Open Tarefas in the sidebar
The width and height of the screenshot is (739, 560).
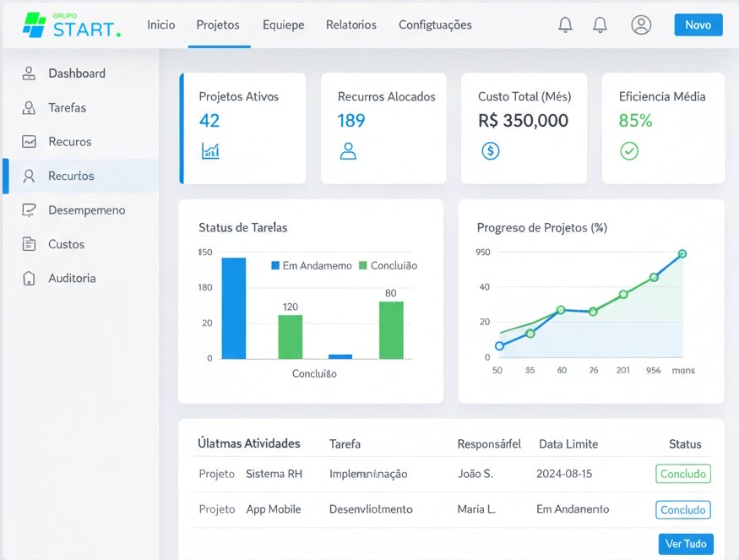pyautogui.click(x=67, y=108)
